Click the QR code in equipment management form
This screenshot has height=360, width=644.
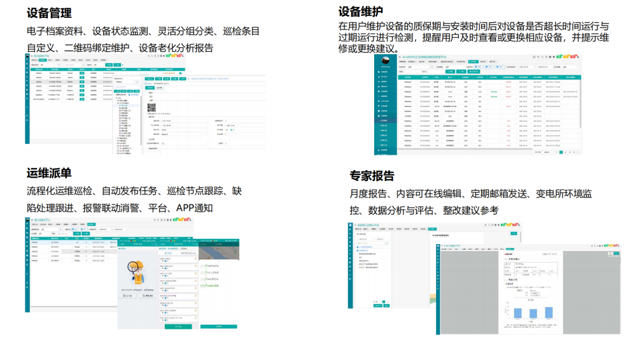(152, 108)
